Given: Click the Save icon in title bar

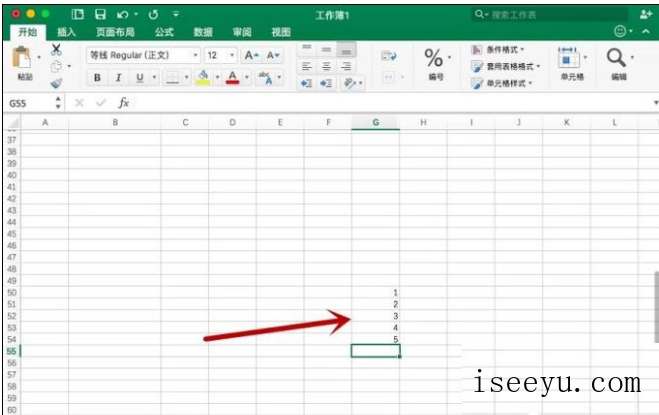Looking at the screenshot, I should click(100, 15).
